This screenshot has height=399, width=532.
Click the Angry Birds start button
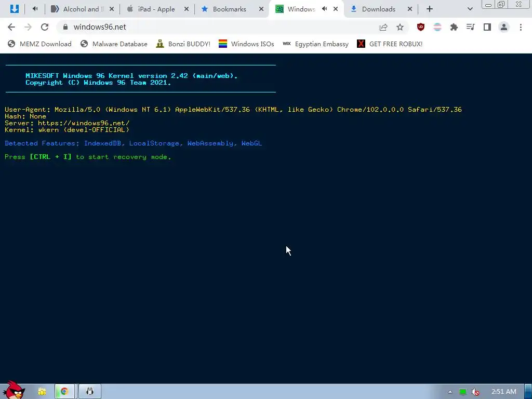click(x=14, y=390)
